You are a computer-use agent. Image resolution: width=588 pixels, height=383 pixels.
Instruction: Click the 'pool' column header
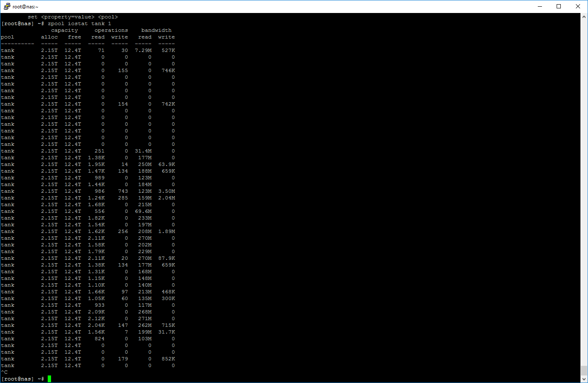pos(8,37)
